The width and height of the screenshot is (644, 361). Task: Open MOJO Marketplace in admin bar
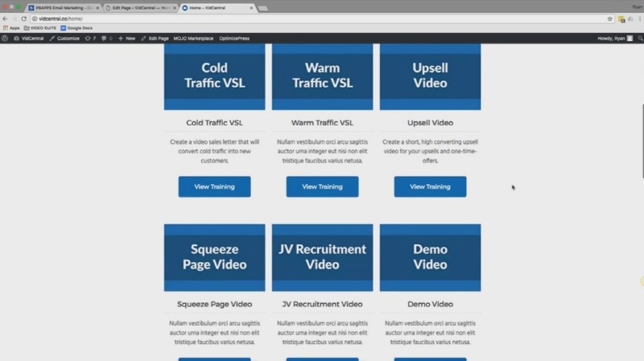point(193,38)
